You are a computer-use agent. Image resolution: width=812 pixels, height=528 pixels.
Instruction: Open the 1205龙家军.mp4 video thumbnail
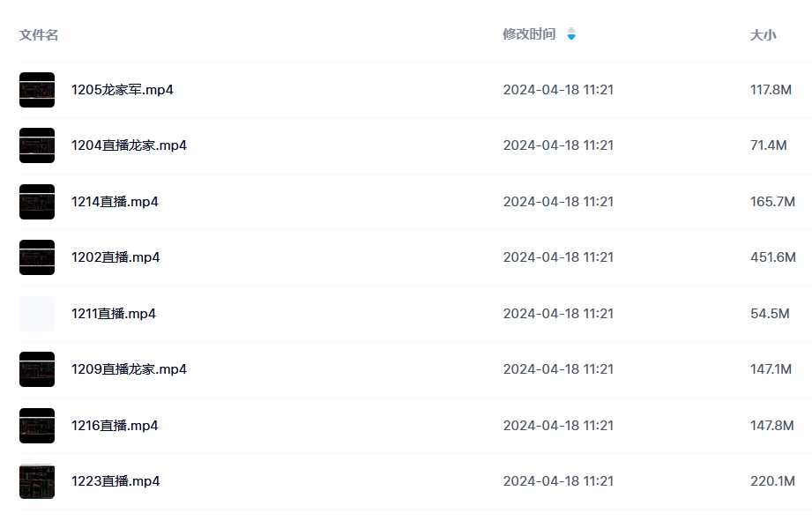click(37, 90)
